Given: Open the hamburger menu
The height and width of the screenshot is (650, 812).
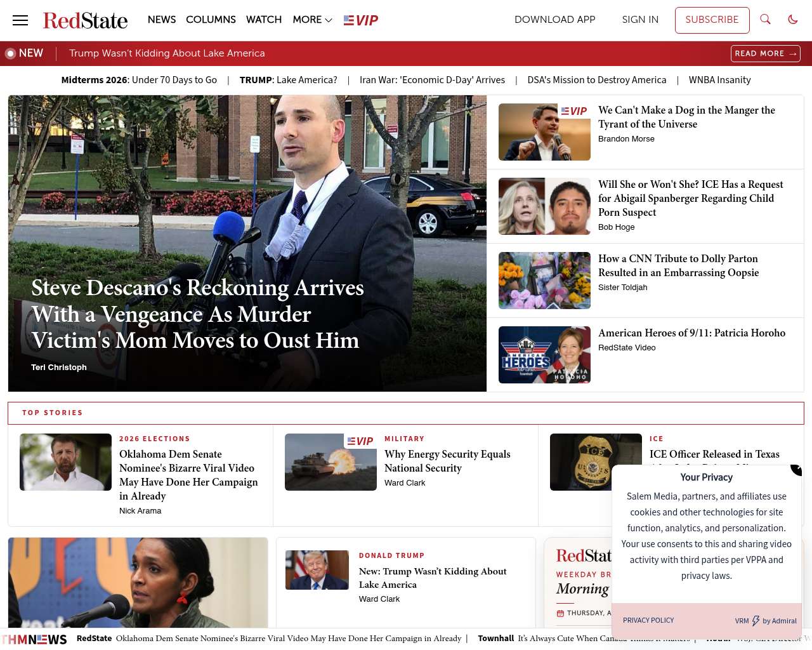Looking at the screenshot, I should (20, 20).
